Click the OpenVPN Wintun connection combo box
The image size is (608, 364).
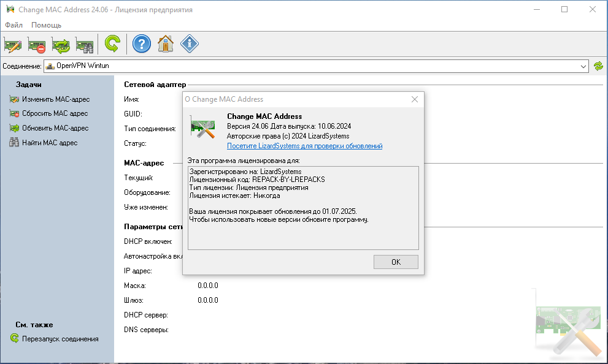[x=316, y=66]
